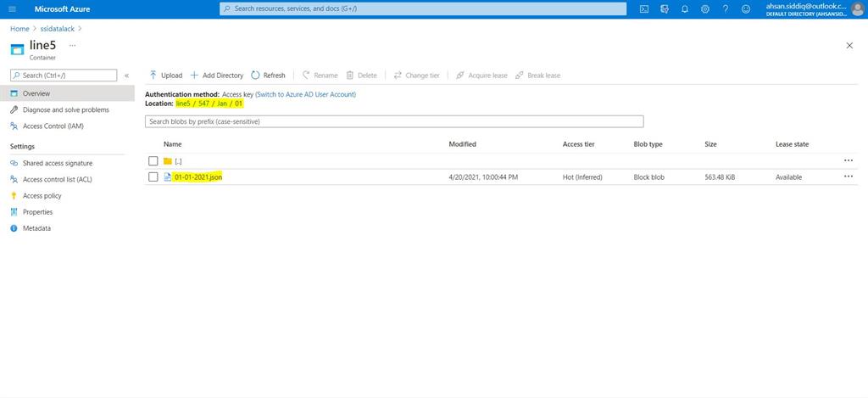Open more options for 01-01-2021.json row

[x=848, y=177]
